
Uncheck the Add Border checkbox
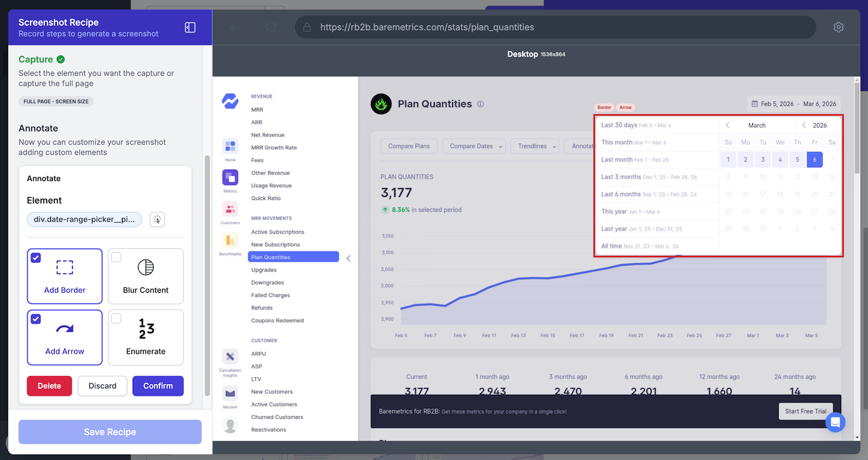(x=36, y=258)
